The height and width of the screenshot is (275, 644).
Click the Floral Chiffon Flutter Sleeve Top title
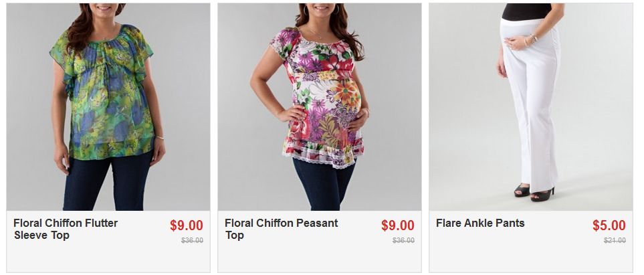pos(66,229)
